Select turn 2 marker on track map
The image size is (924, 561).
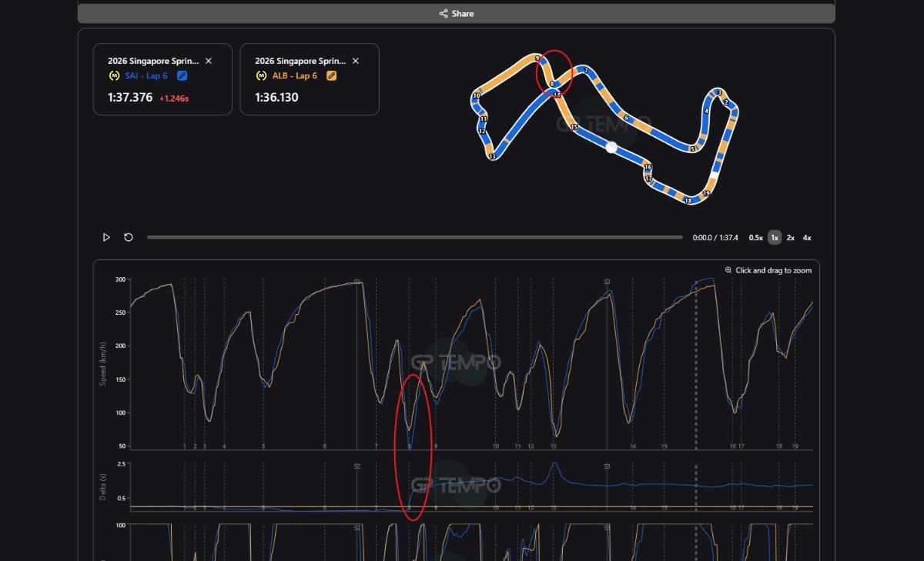click(726, 102)
